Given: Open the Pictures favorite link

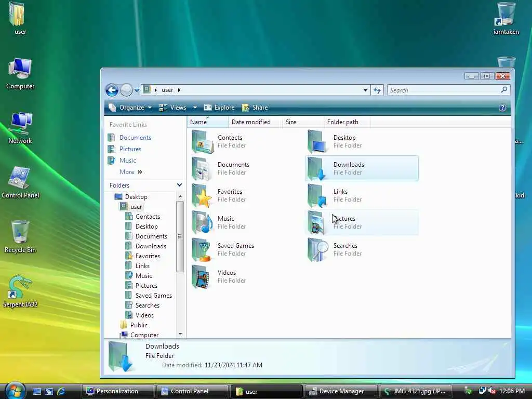Looking at the screenshot, I should [130, 149].
